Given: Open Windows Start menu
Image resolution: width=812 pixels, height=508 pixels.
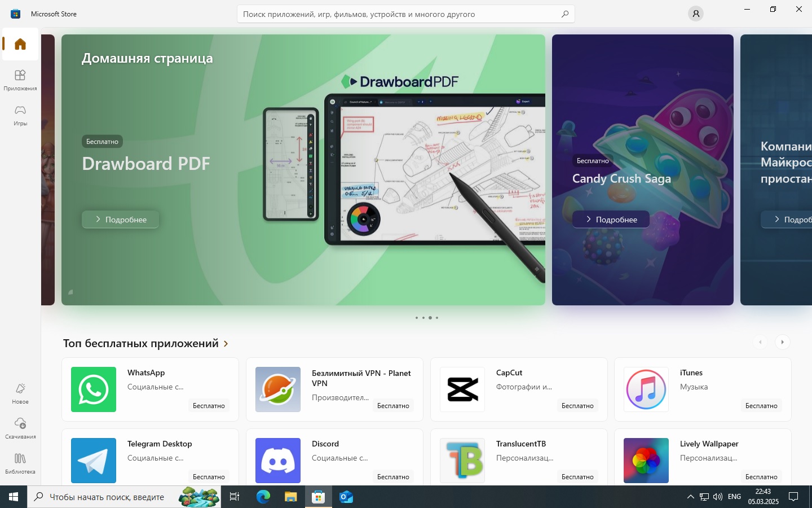Looking at the screenshot, I should pyautogui.click(x=14, y=497).
